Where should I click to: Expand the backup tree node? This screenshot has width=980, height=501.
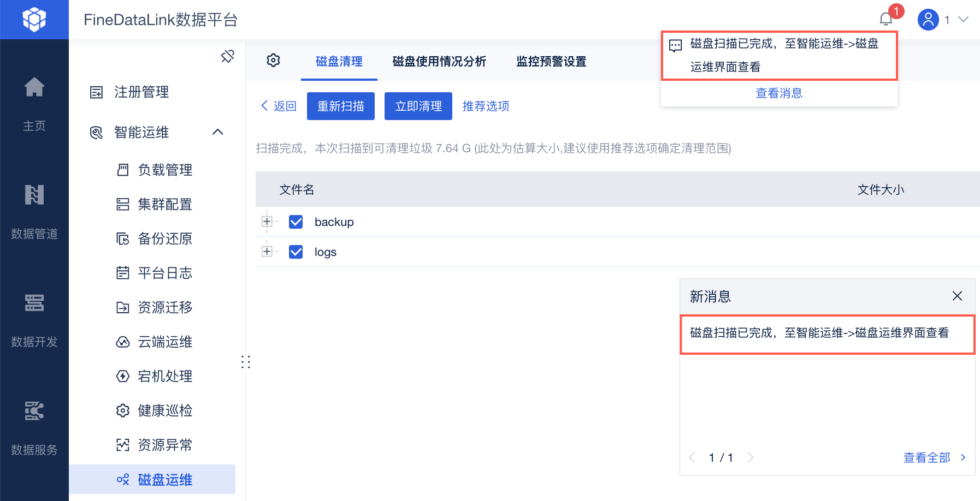(x=267, y=222)
